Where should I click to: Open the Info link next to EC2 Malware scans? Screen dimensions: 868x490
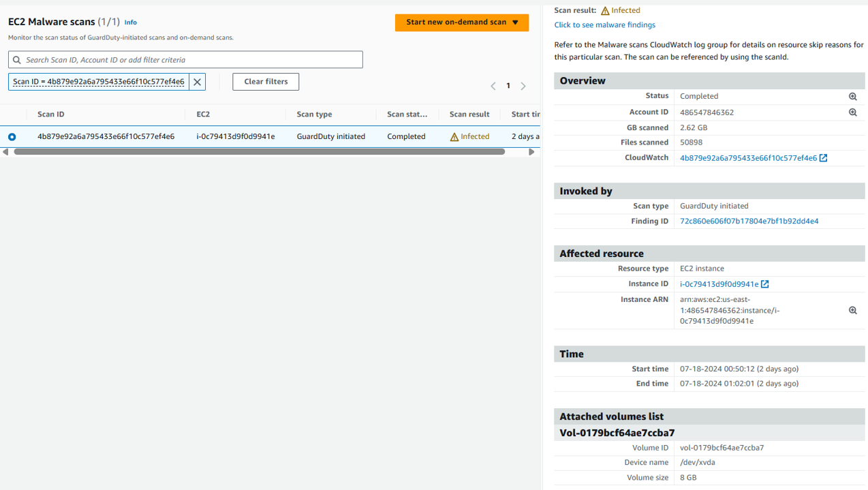pos(130,22)
